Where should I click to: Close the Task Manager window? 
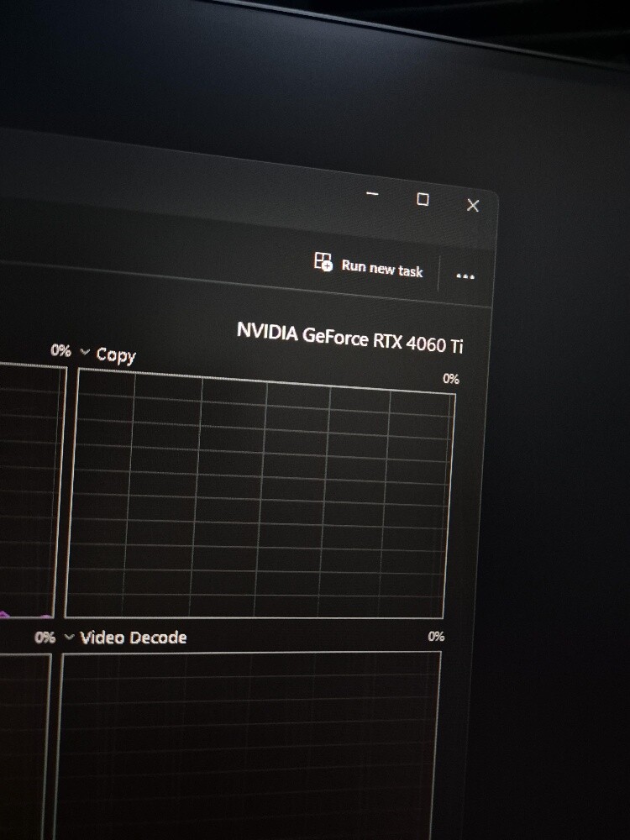(x=472, y=205)
